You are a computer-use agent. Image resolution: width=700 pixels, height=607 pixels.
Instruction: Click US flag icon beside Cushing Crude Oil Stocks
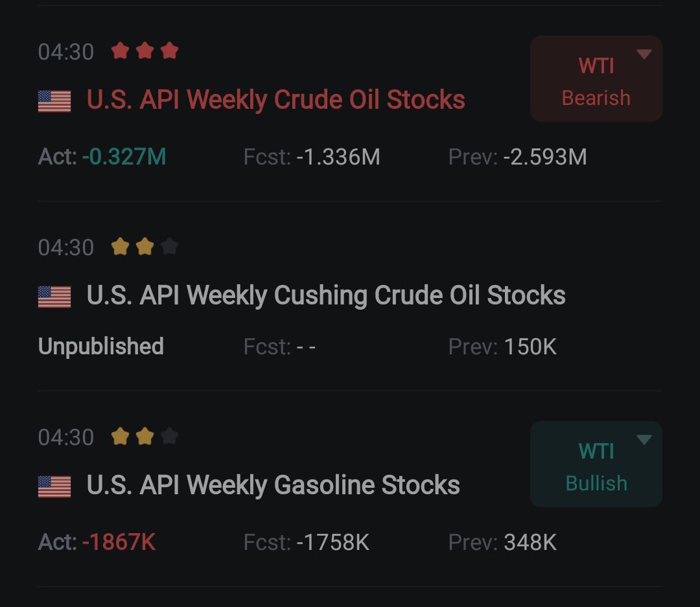[54, 297]
